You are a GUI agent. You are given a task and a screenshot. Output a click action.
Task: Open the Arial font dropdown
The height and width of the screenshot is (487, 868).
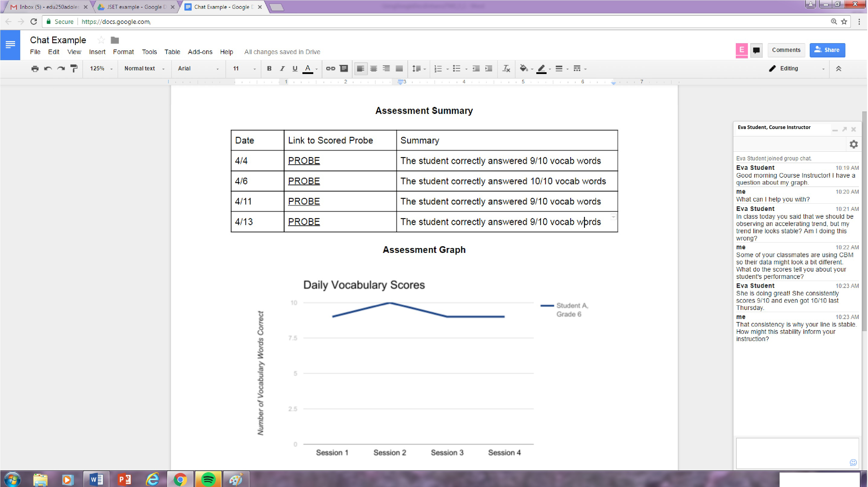[198, 69]
